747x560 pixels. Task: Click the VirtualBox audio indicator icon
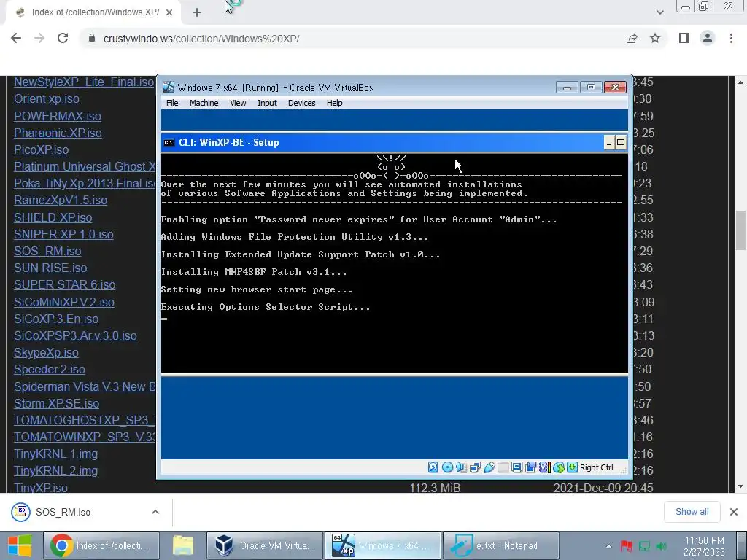click(x=461, y=467)
